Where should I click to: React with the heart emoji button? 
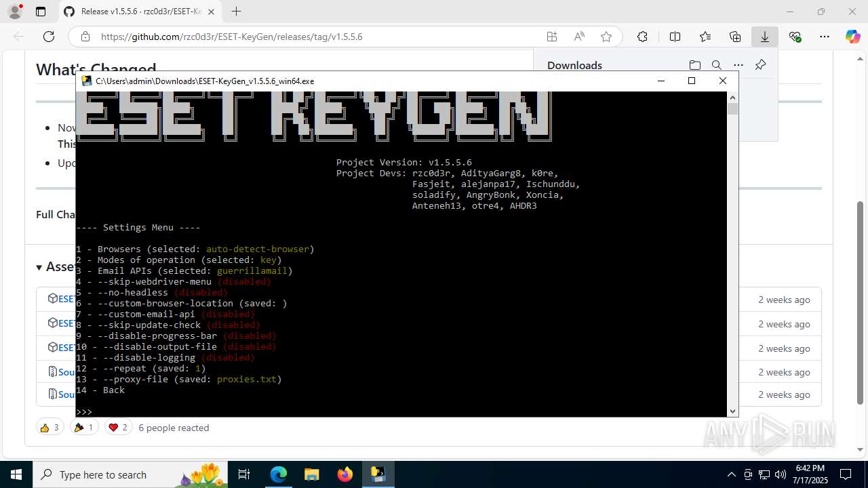point(119,428)
